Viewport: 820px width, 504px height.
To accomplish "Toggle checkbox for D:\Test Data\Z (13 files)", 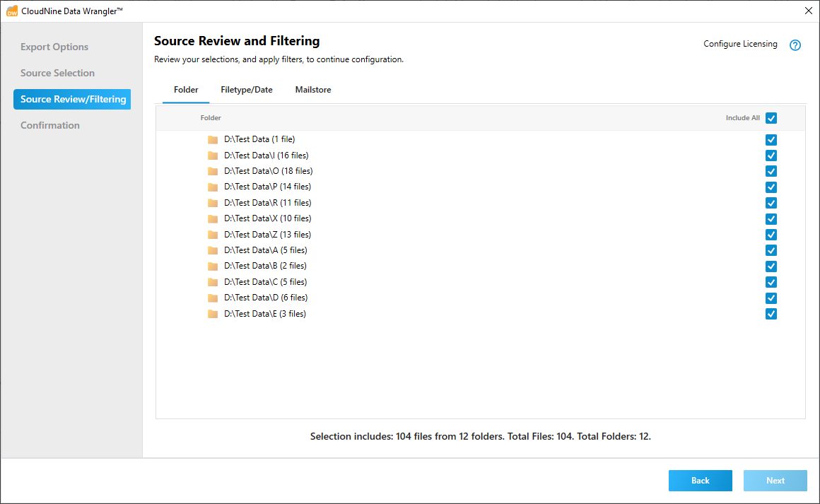I will [x=771, y=235].
